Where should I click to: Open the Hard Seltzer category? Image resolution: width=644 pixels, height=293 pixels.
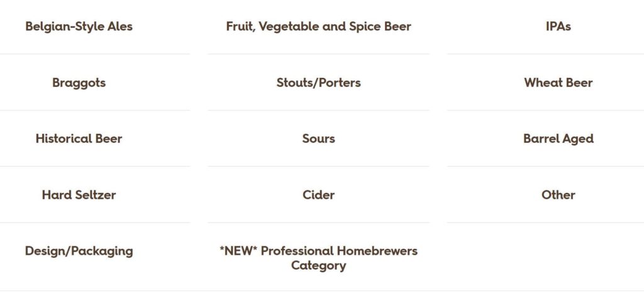click(79, 195)
